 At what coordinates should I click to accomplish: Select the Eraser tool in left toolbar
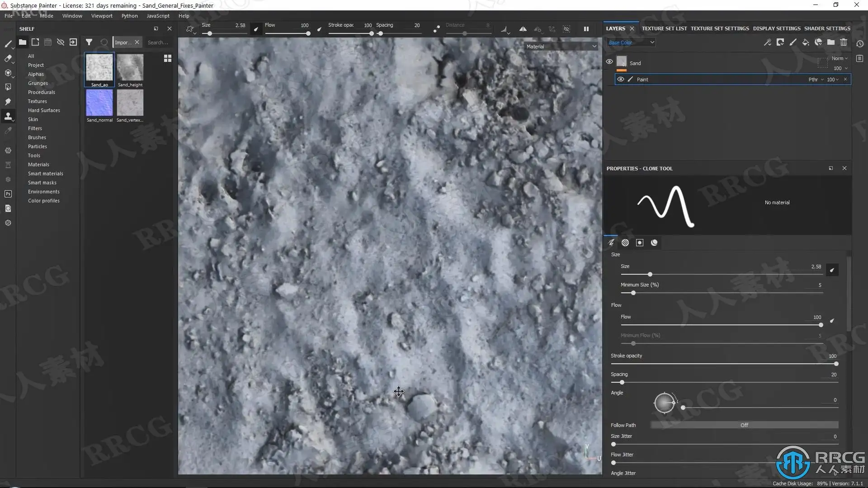pos(8,58)
